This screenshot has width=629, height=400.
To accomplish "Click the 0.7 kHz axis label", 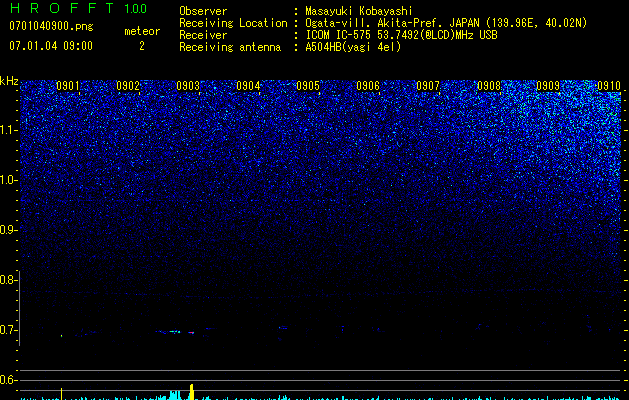I will coord(9,330).
